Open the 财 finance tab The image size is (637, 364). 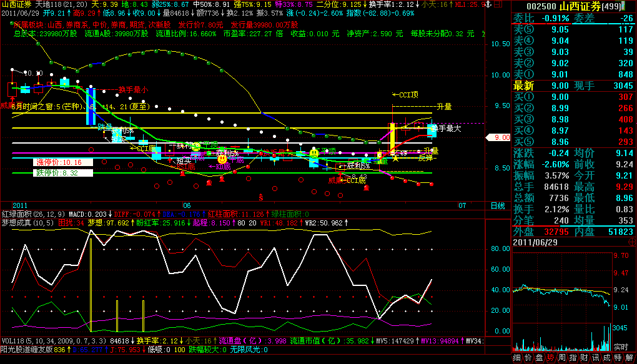(x=584, y=358)
